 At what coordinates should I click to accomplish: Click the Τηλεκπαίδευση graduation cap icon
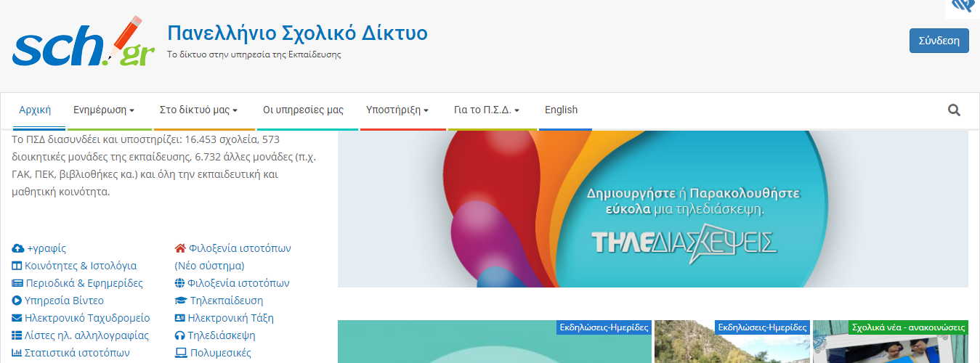point(181,301)
